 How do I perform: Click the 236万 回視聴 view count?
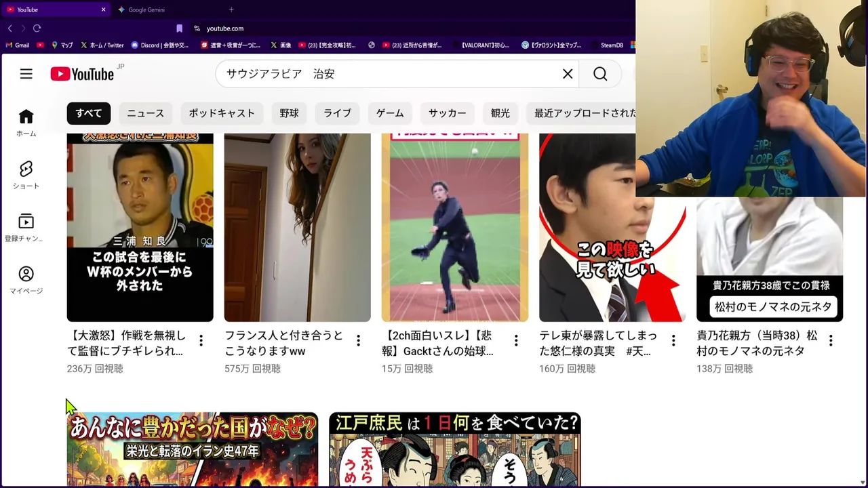(x=95, y=369)
